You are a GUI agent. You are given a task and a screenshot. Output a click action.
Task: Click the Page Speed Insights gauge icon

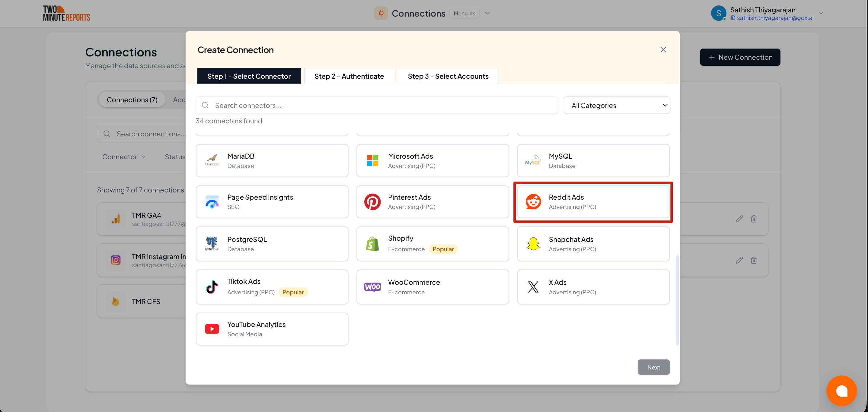tap(212, 201)
